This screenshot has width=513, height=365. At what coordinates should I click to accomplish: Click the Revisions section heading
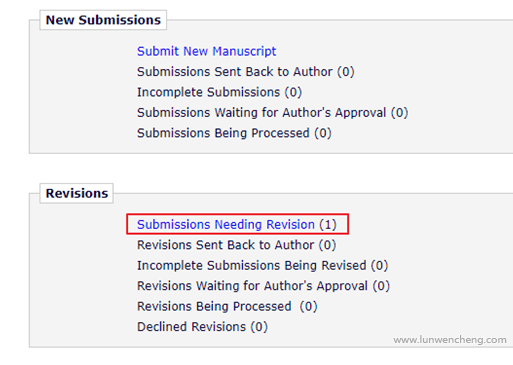77,193
